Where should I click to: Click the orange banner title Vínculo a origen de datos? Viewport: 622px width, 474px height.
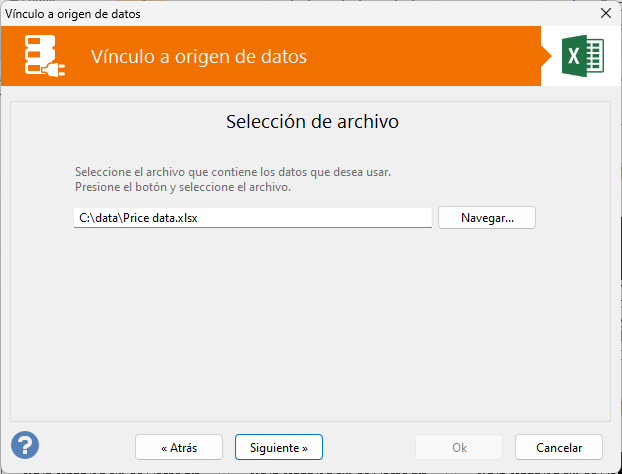199,56
